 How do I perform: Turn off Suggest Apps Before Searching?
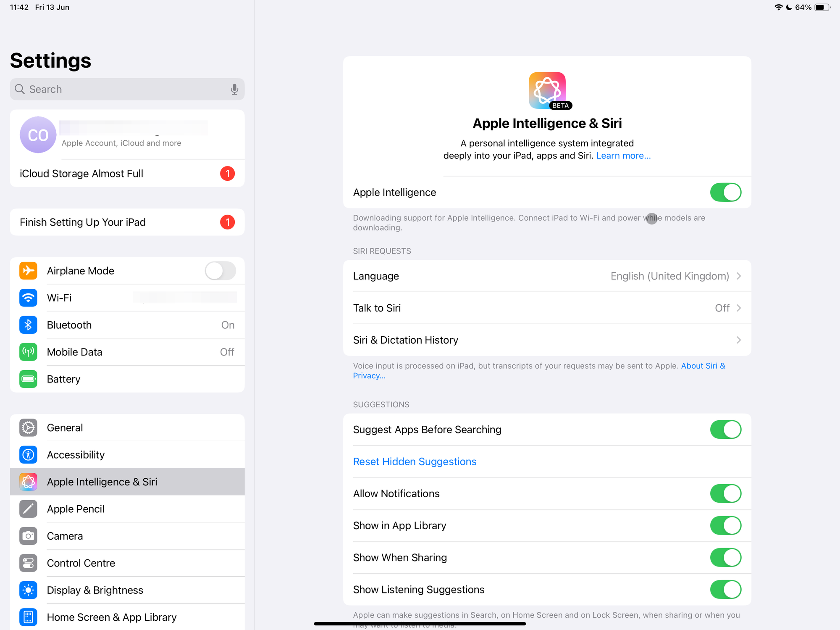[x=725, y=430]
